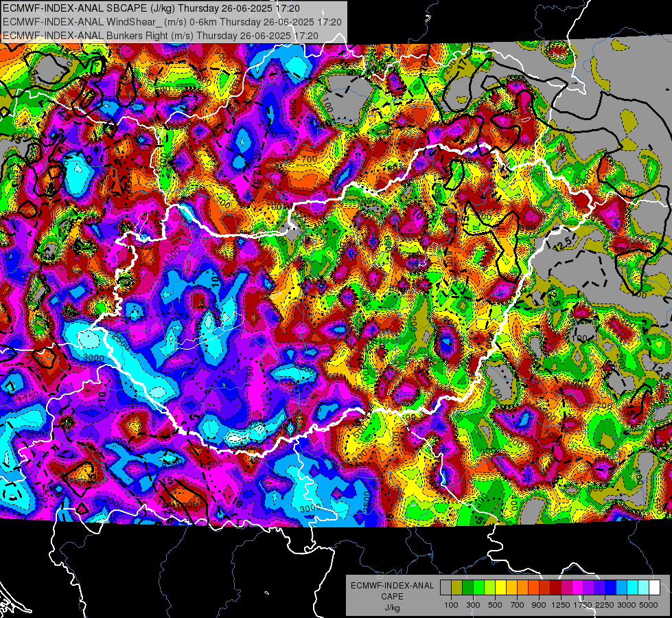This screenshot has height=618, width=672.
Task: Click the 1250 label under the legend
Action: coord(561,605)
